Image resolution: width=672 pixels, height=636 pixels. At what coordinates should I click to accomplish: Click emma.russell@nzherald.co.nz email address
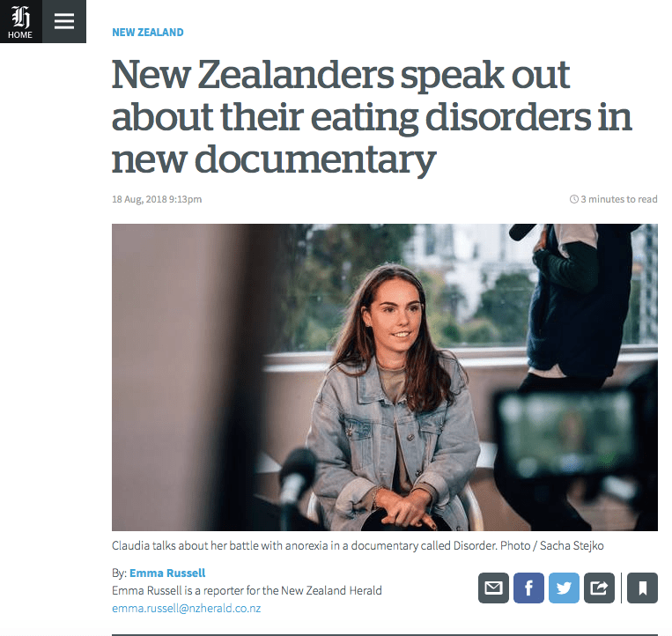coord(186,608)
